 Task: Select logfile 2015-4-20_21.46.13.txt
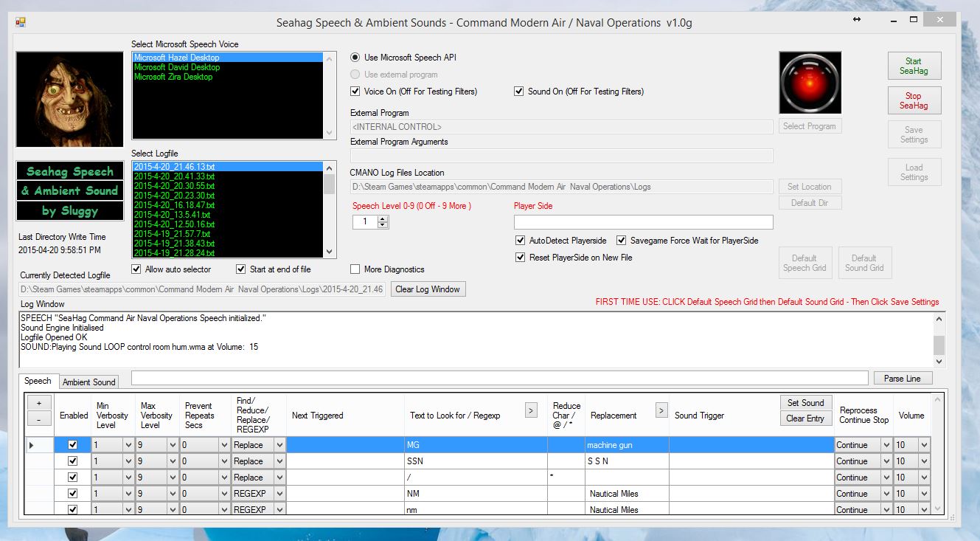tap(228, 167)
